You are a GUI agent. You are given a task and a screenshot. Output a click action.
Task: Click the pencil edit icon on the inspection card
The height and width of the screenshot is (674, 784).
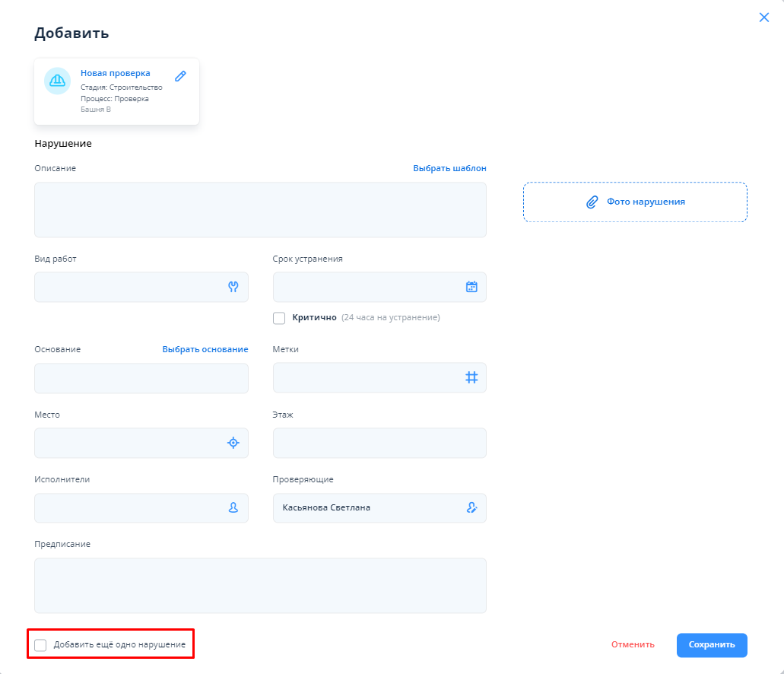coord(180,76)
